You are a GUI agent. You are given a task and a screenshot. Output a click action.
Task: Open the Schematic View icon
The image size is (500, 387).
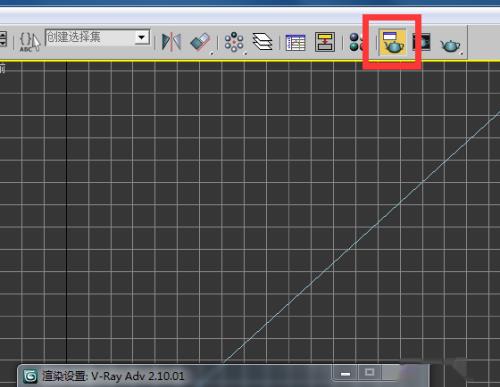pos(325,42)
